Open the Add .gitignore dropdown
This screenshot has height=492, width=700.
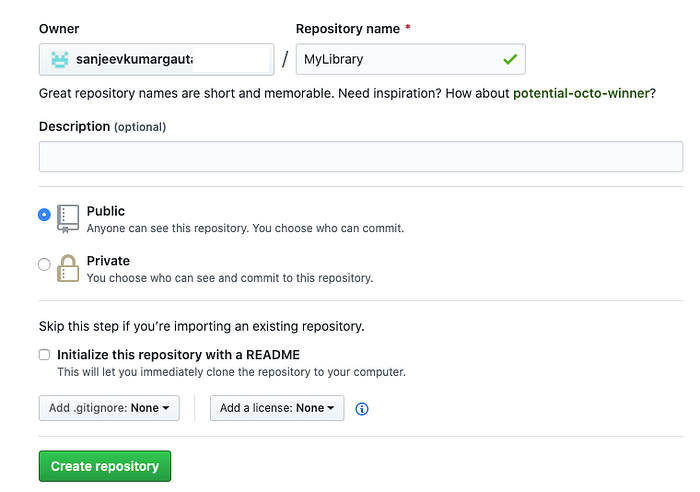pos(109,408)
